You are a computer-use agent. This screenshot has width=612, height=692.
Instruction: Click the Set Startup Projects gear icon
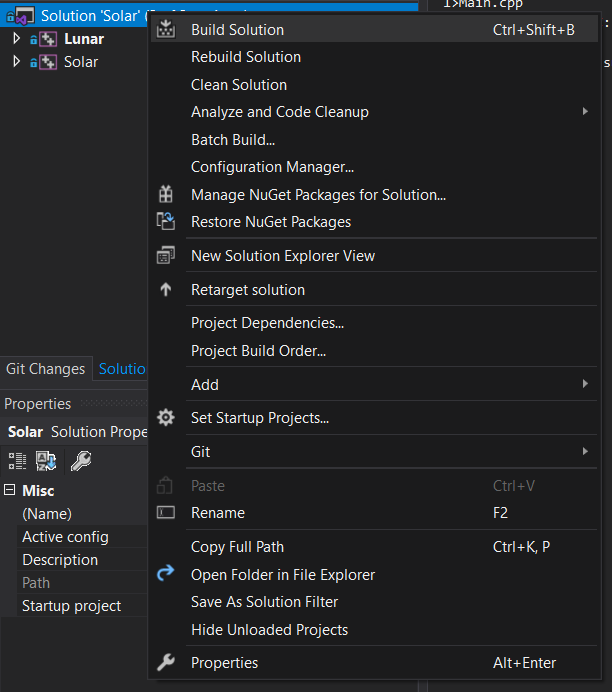(167, 418)
